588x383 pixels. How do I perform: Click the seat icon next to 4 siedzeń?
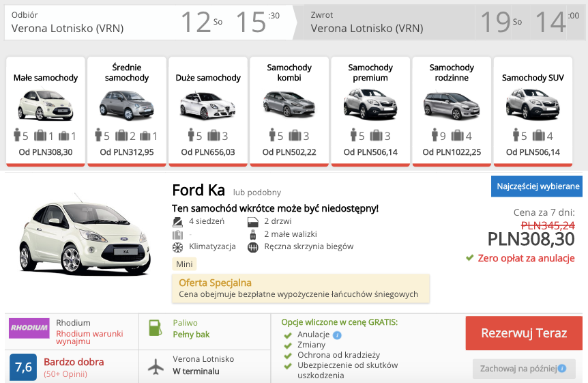click(x=177, y=222)
